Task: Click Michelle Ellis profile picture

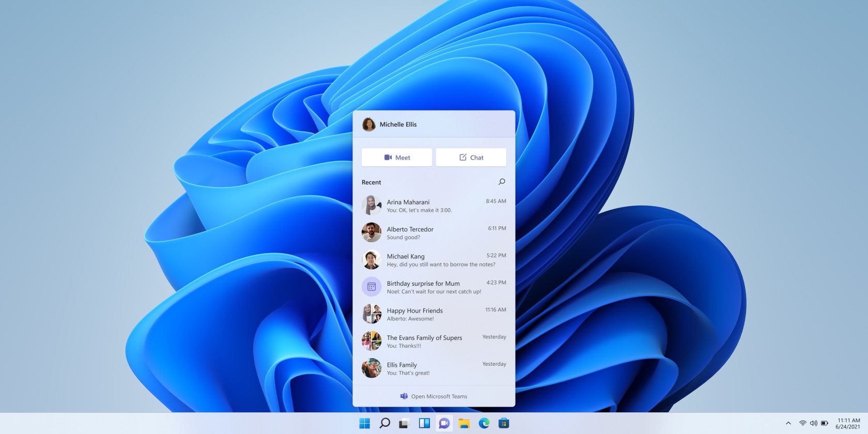Action: tap(368, 125)
